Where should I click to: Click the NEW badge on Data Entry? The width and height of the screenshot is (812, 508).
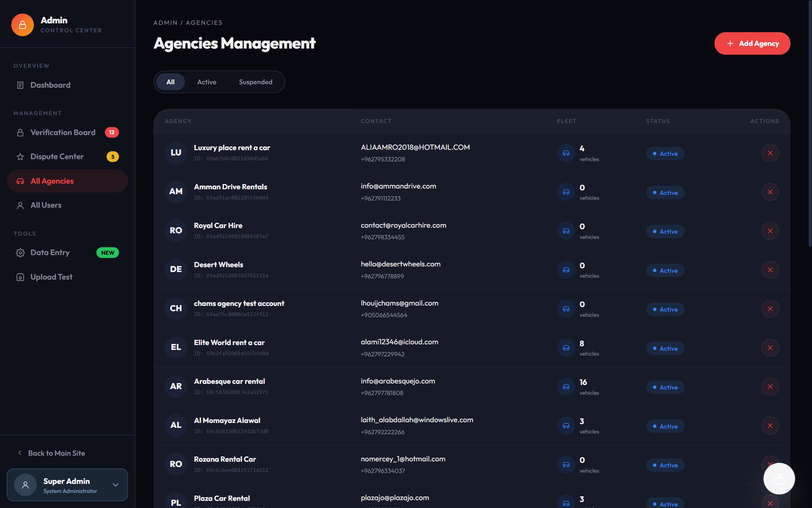click(108, 253)
